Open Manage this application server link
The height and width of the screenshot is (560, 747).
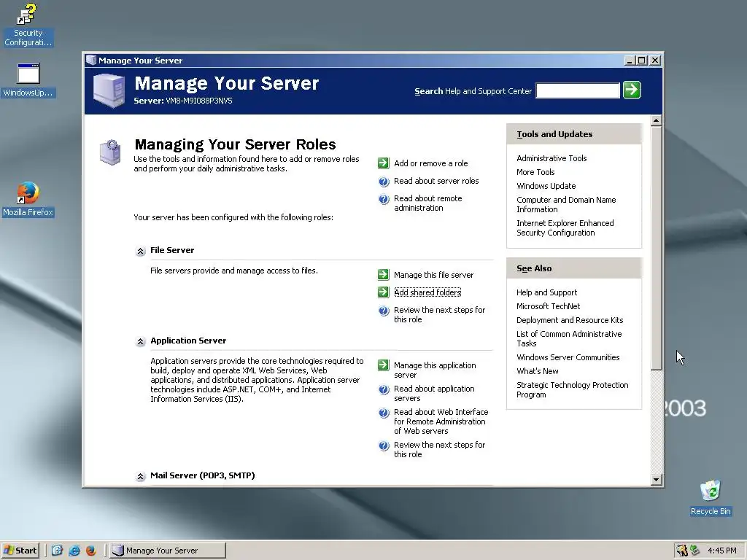click(435, 370)
